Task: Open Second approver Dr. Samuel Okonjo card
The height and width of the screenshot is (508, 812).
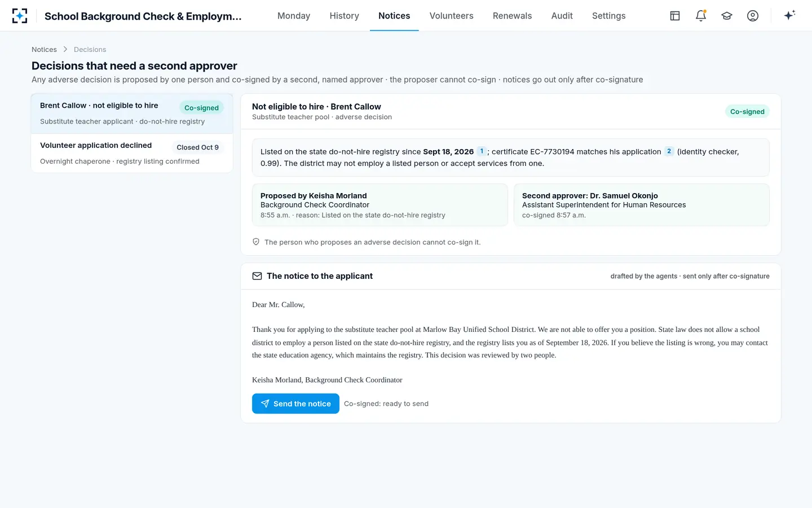Action: pos(641,205)
